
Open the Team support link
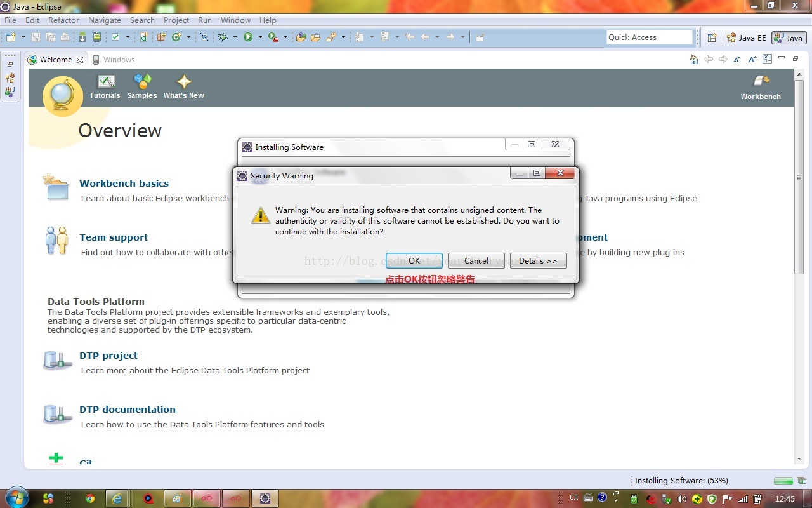[x=114, y=237]
